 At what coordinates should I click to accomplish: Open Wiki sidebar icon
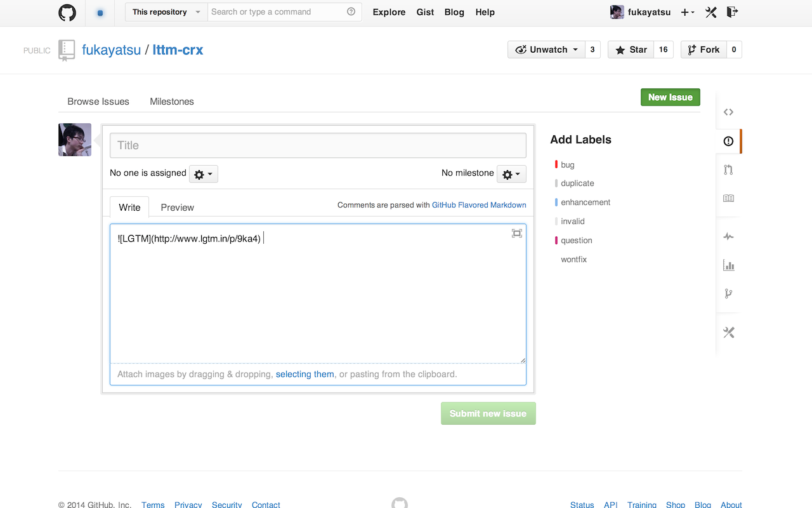(728, 198)
